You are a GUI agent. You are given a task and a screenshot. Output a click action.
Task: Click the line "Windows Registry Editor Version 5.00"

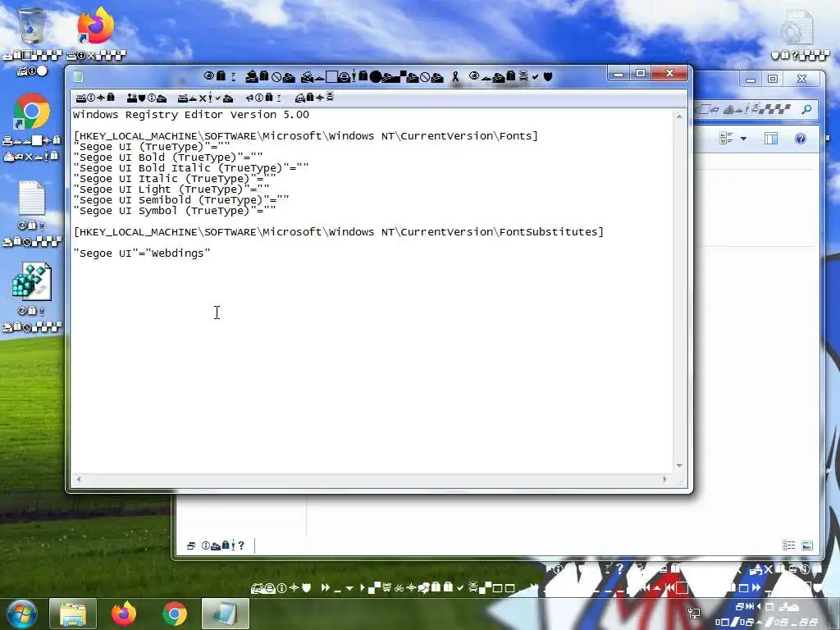tap(190, 115)
